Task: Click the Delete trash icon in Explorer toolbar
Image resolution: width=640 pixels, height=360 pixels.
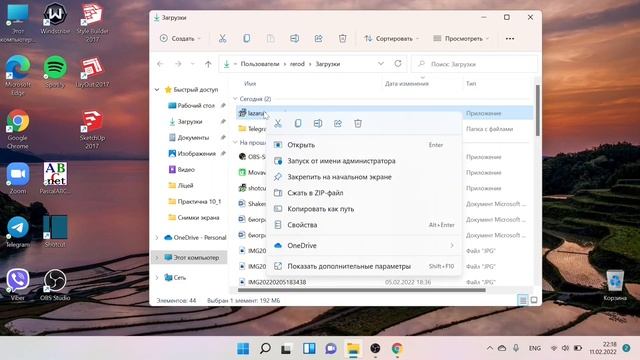Action: [342, 38]
